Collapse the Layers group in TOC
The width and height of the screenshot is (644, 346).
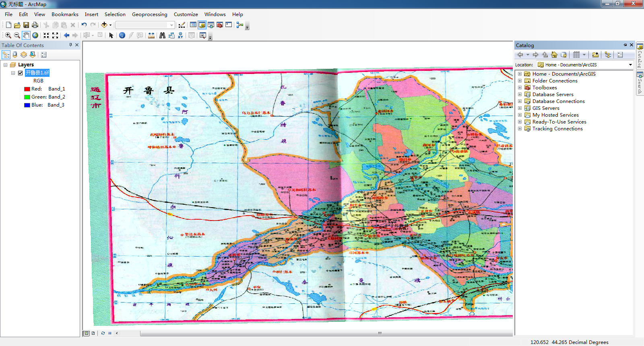(5, 65)
